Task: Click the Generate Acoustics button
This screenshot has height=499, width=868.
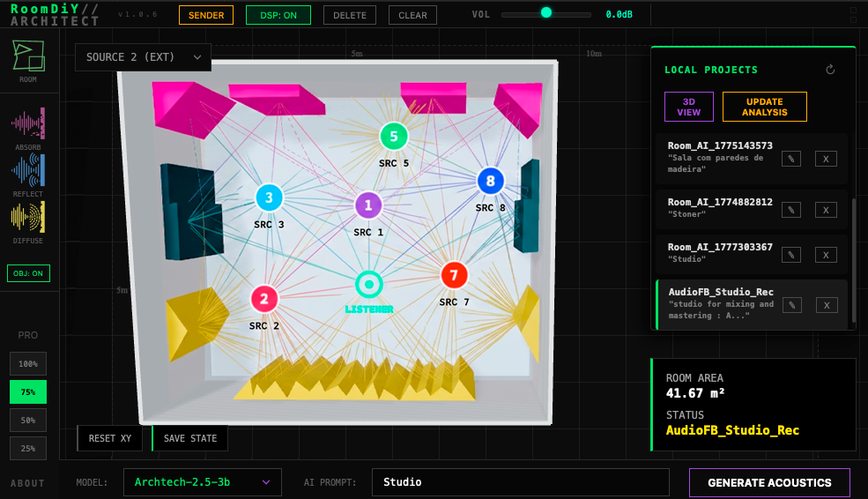Action: [769, 483]
